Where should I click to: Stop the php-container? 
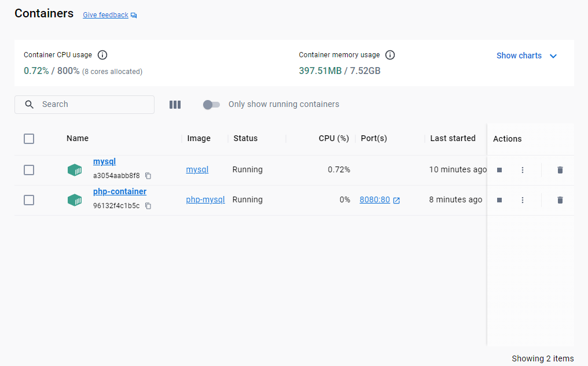coord(499,200)
